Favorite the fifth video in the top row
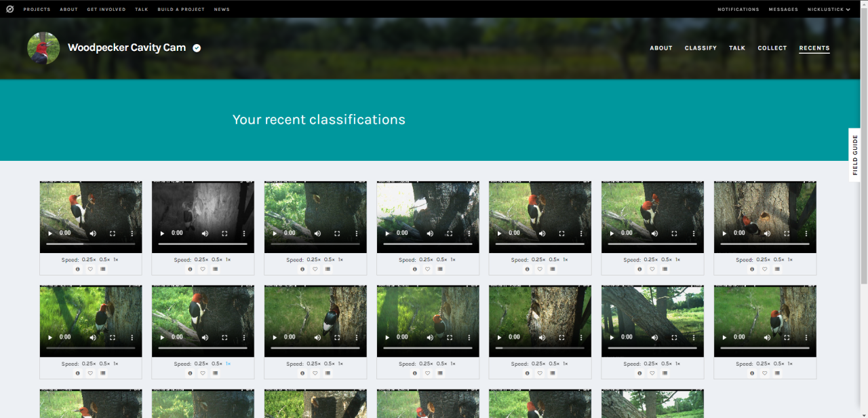 tap(540, 269)
